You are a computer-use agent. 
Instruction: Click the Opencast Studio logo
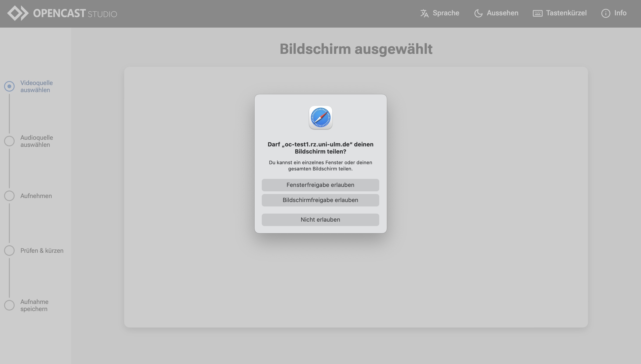pyautogui.click(x=62, y=13)
